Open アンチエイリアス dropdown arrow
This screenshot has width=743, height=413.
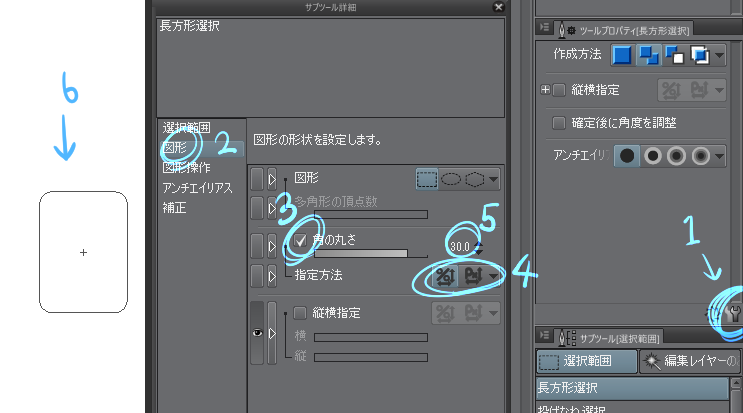(719, 156)
